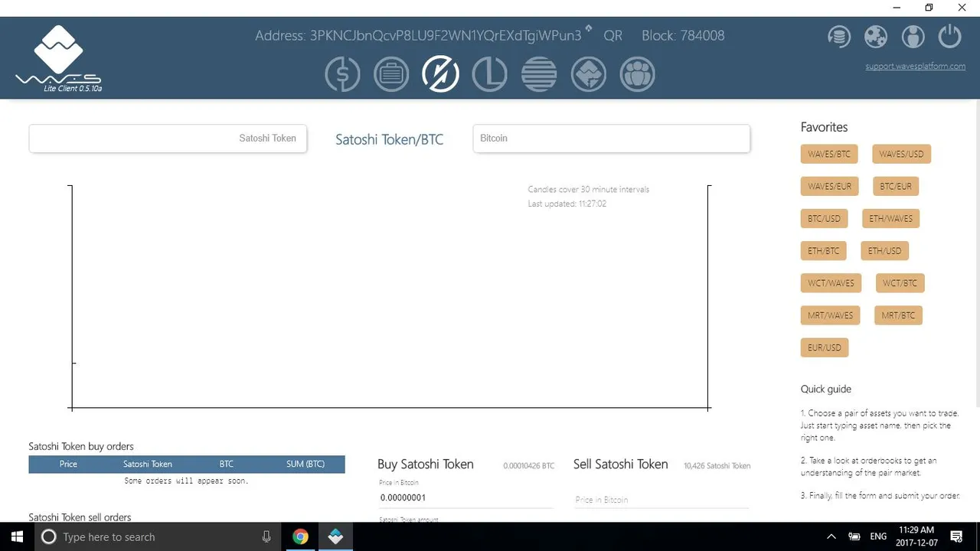Open the notification center icon
Screen dimensions: 980x551
pos(956,536)
